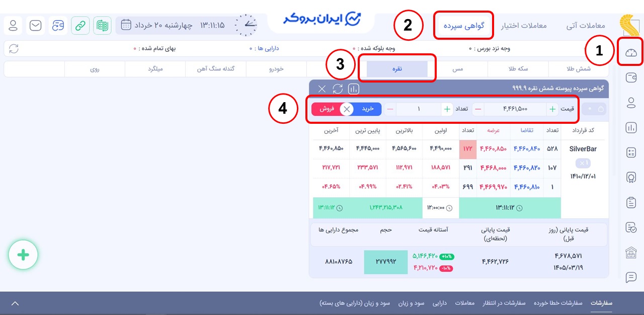Click the account avatar icon at top left
The image size is (644, 315).
(x=14, y=25)
